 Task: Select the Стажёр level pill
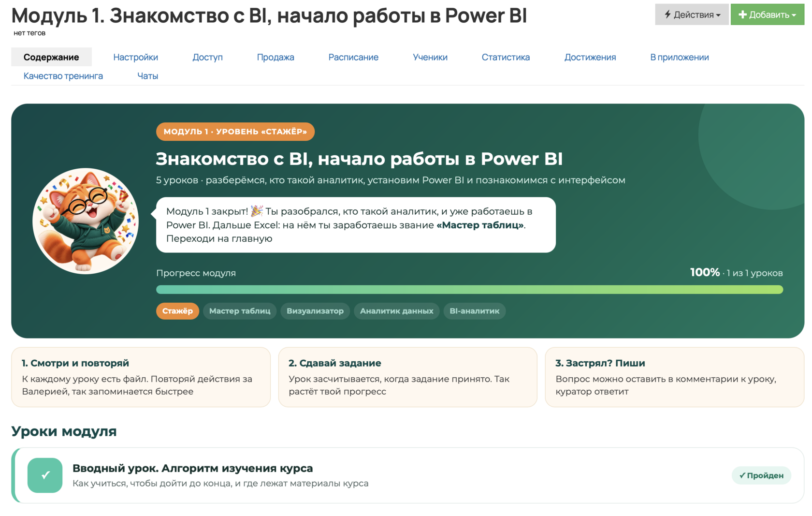(x=177, y=311)
